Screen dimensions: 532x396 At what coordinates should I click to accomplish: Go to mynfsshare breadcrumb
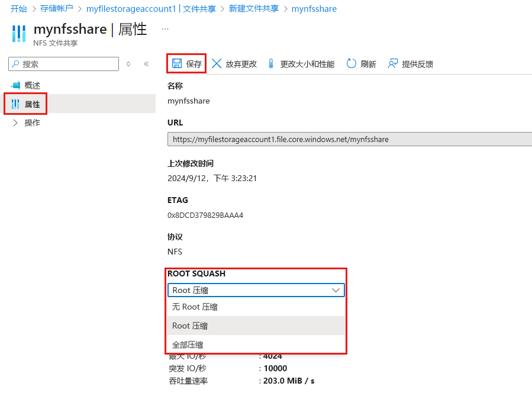[x=314, y=8]
